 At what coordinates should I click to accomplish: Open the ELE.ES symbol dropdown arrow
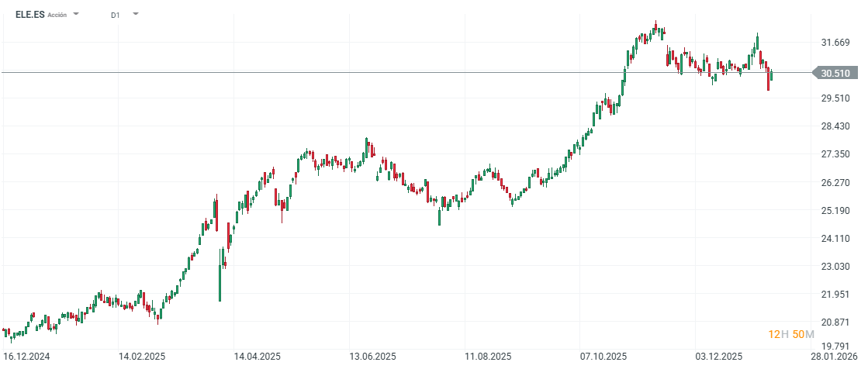tap(76, 14)
